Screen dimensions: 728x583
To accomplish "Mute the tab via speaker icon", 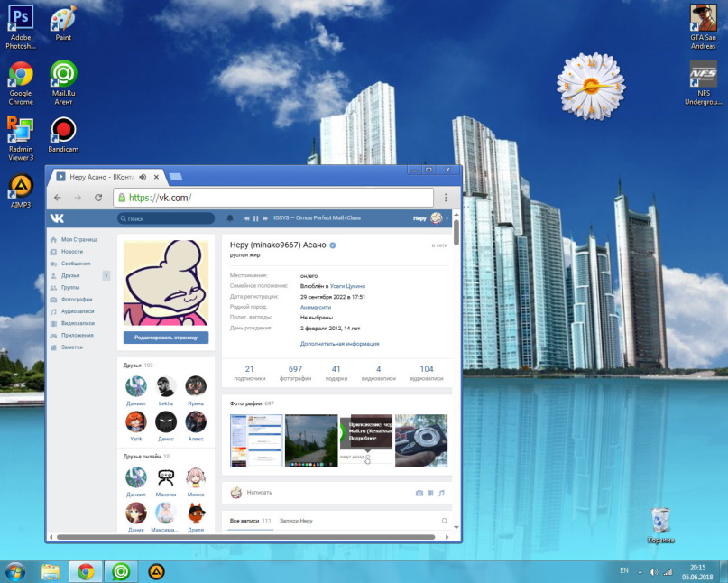I will 143,177.
